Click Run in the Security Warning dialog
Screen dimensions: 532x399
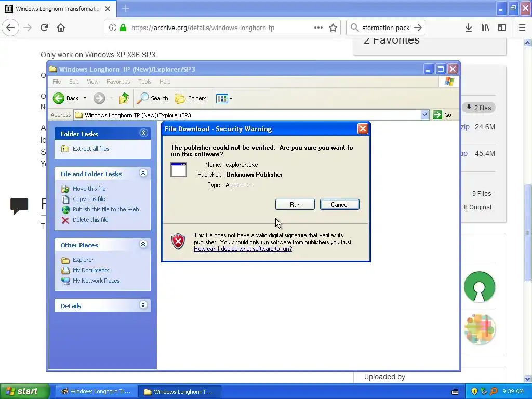click(295, 205)
